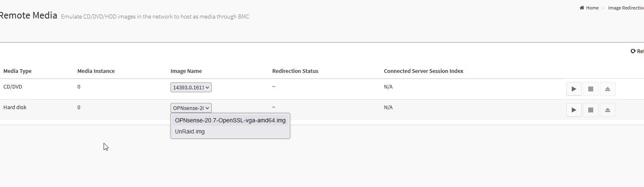
Task: Go to Home via breadcrumb house icon
Action: click(582, 8)
